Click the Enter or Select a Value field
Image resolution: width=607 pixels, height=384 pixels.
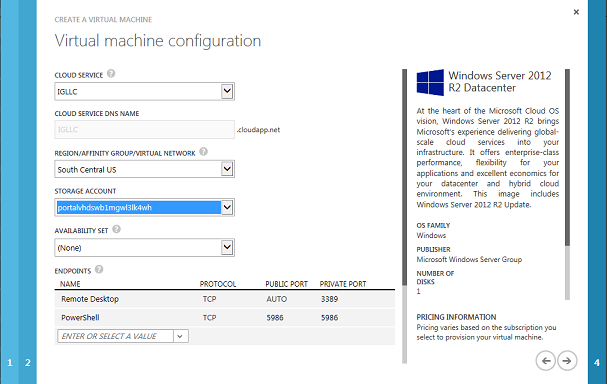pos(115,336)
